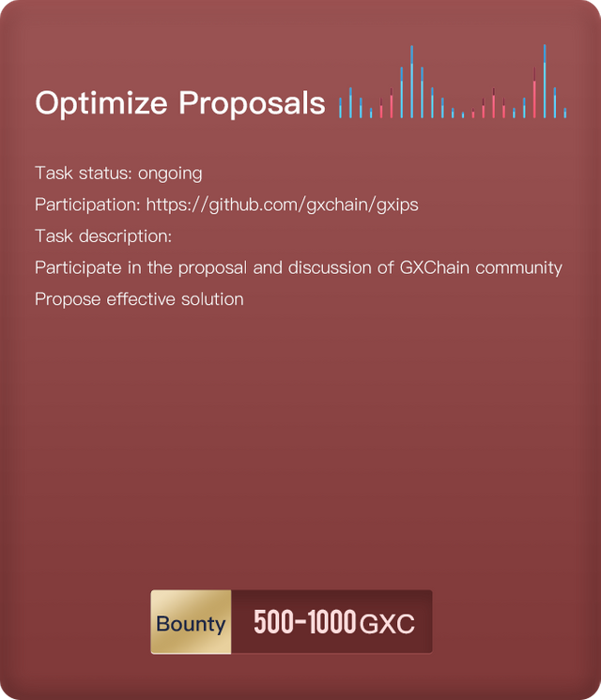Select the "Task status: ongoing" line

[118, 174]
